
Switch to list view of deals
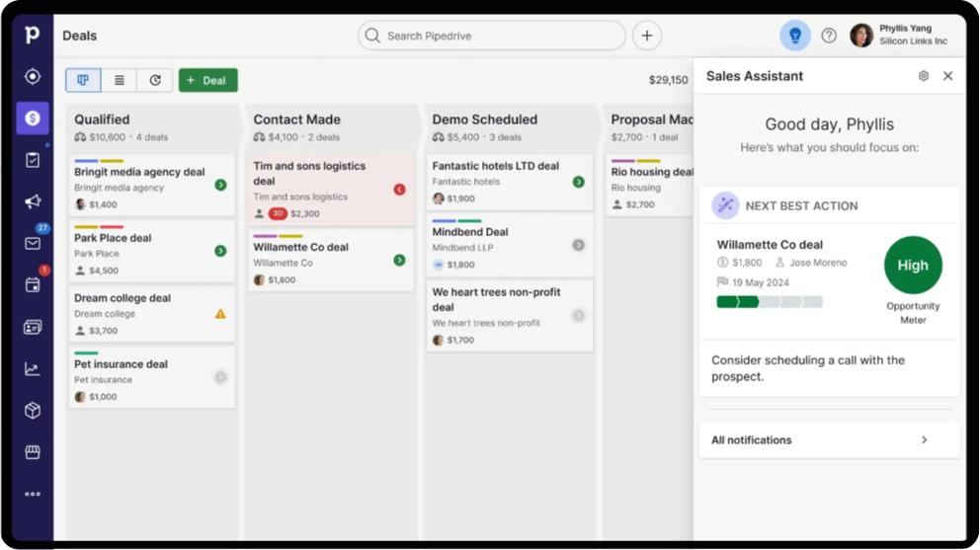pos(120,80)
